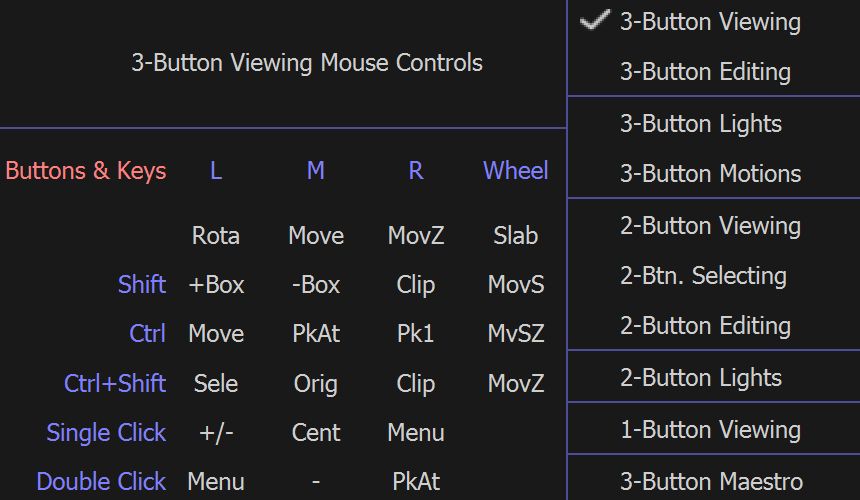Click the Sele action in Ctrl+Shift row
860x500 pixels.
pos(216,384)
